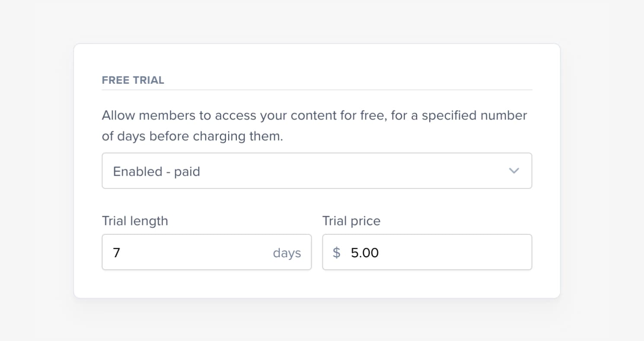Click inside the settings card background
This screenshot has width=644, height=341.
pos(316,285)
